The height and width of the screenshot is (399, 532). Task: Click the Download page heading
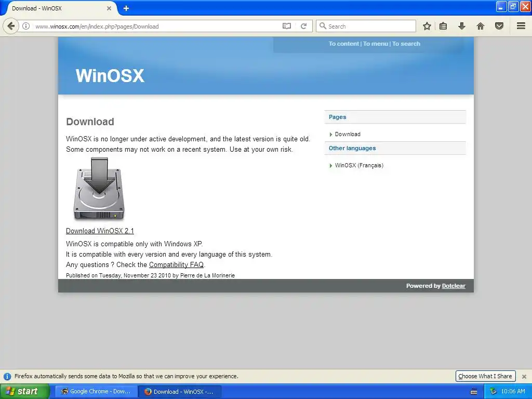[90, 122]
